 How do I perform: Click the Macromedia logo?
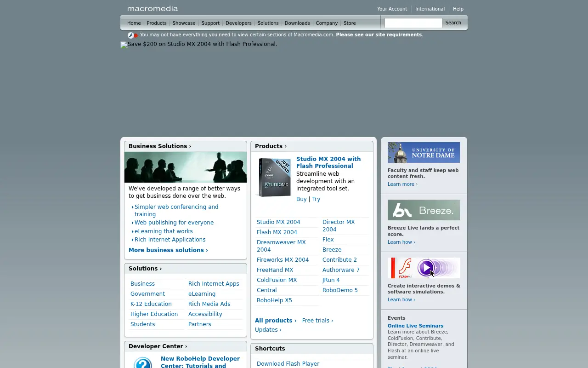point(153,9)
